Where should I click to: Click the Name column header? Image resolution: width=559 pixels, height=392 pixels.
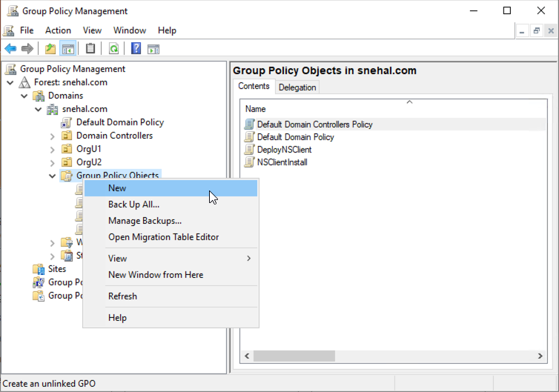point(256,109)
